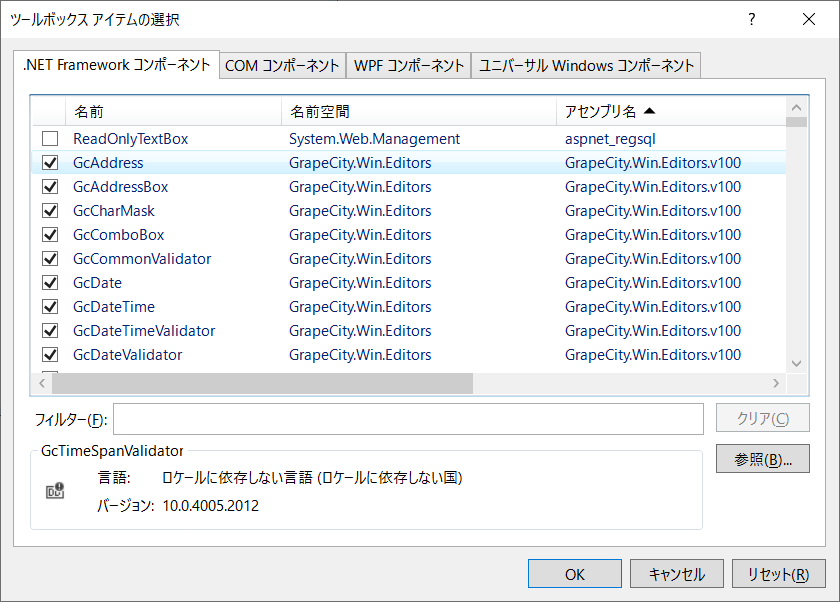This screenshot has height=602, width=840.
Task: Click the OK button
Action: click(x=575, y=574)
